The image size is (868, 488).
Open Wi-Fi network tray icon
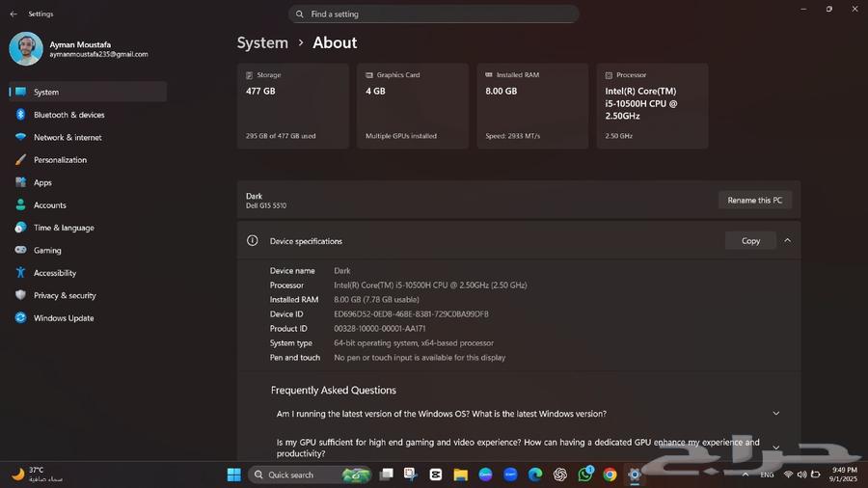click(x=788, y=474)
